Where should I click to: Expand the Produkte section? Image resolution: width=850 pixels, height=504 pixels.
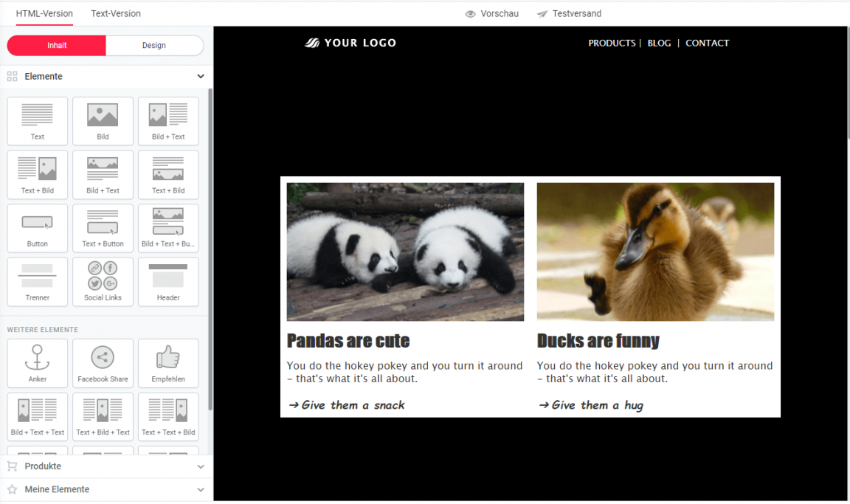coord(200,466)
